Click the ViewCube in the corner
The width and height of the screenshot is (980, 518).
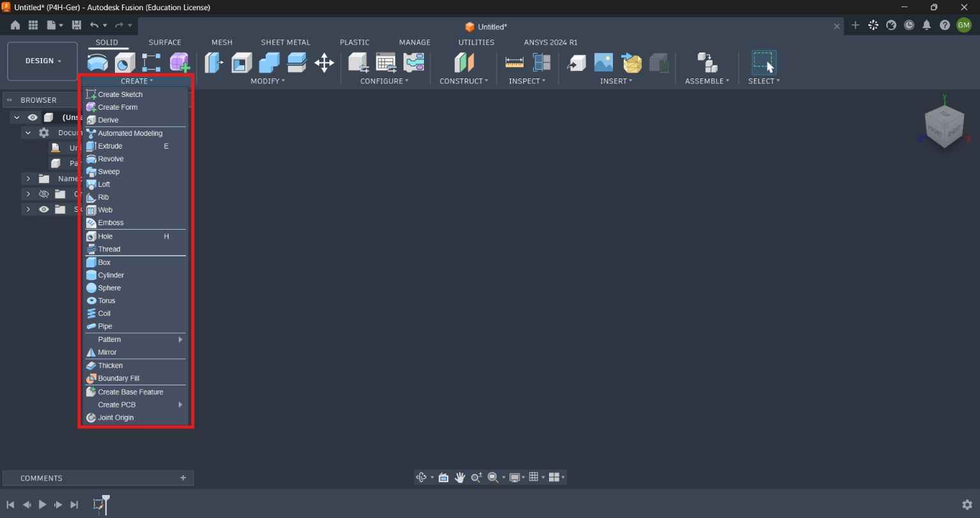coord(944,126)
